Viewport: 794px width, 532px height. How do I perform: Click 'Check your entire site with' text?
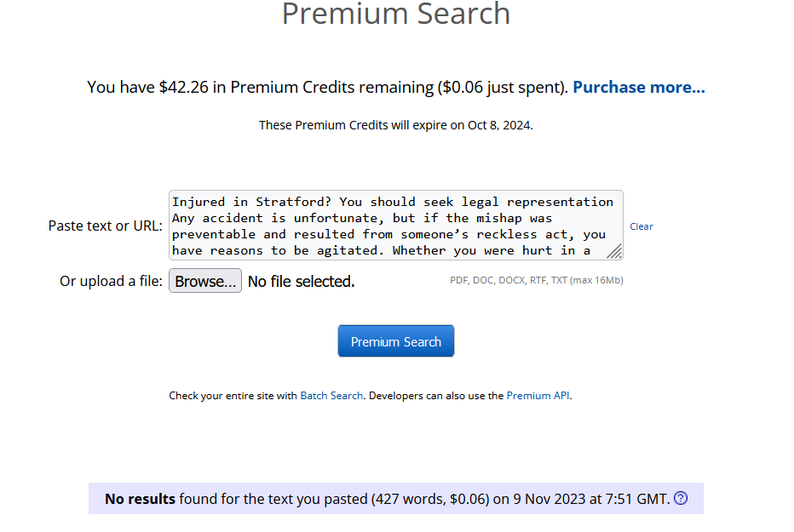click(233, 396)
